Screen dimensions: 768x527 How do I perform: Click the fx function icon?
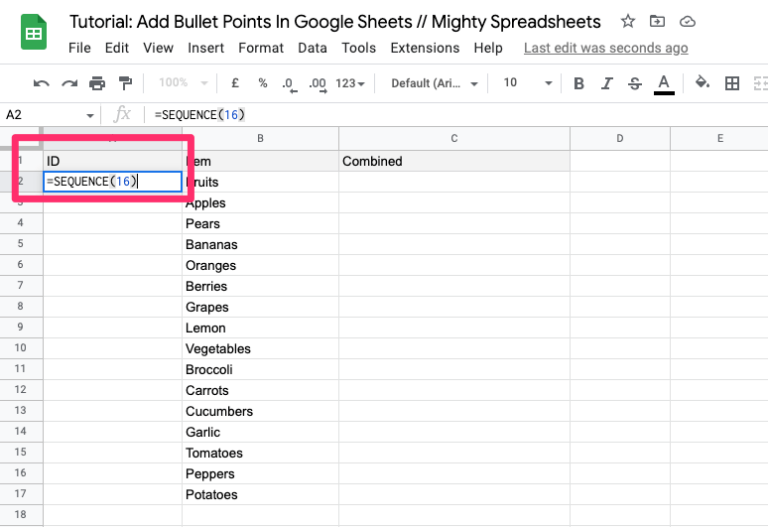pos(122,115)
